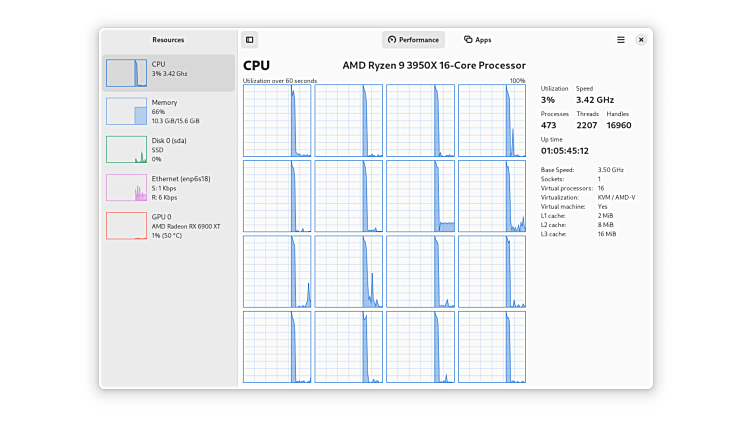Screen dimensions: 752x423
Task: Click Utilization over 60 seconds label
Action: [x=280, y=81]
